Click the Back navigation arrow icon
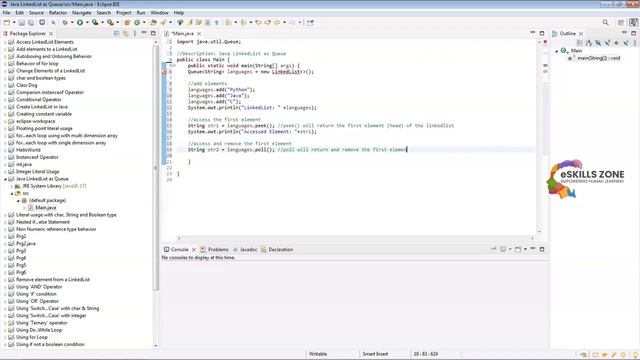The image size is (640, 360). coord(277,23)
